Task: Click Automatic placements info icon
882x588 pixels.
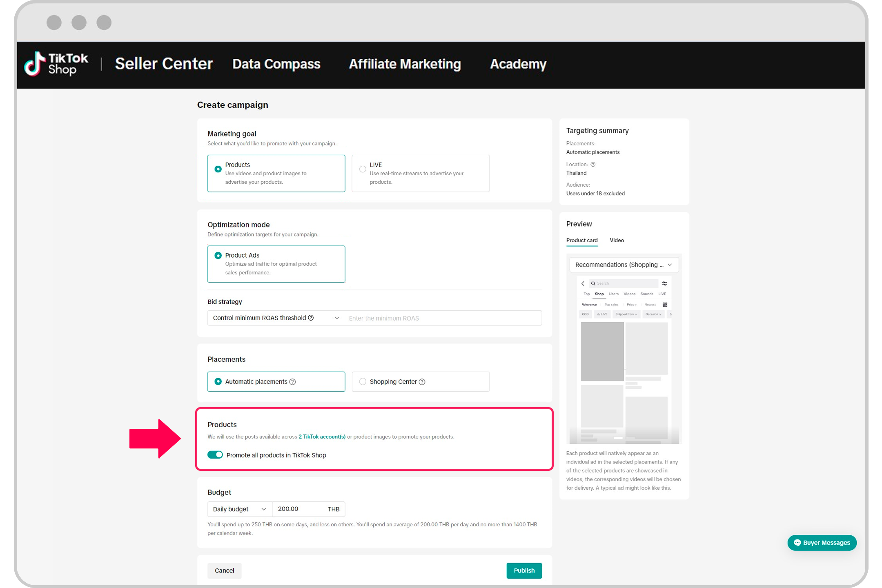Action: [x=292, y=382]
